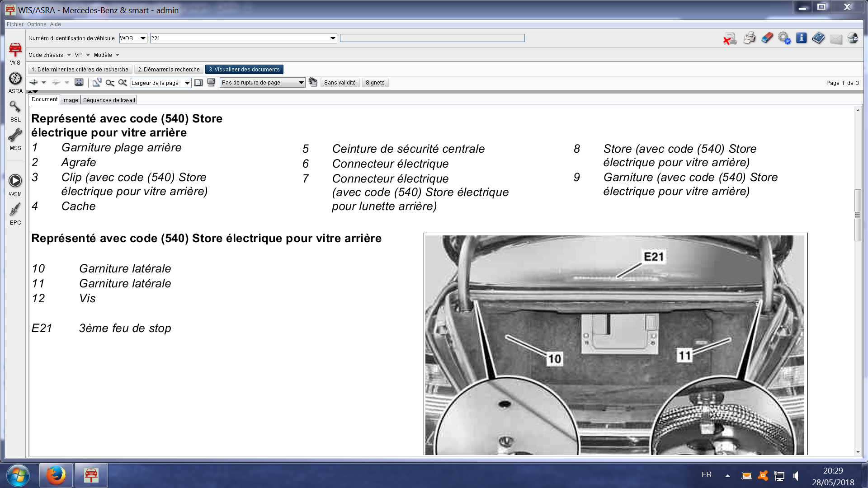
Task: Toggle full screen document view
Action: (x=79, y=82)
